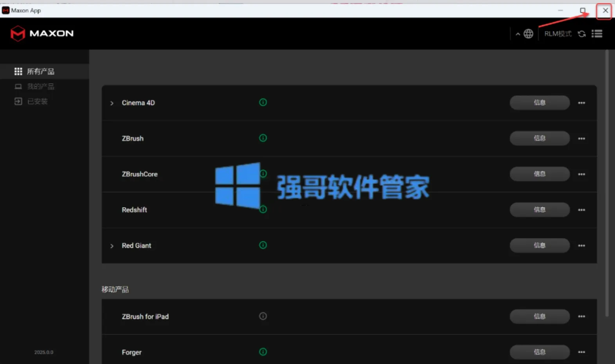Click the green info icon beside Red Giant
The width and height of the screenshot is (615, 364).
pyautogui.click(x=263, y=245)
